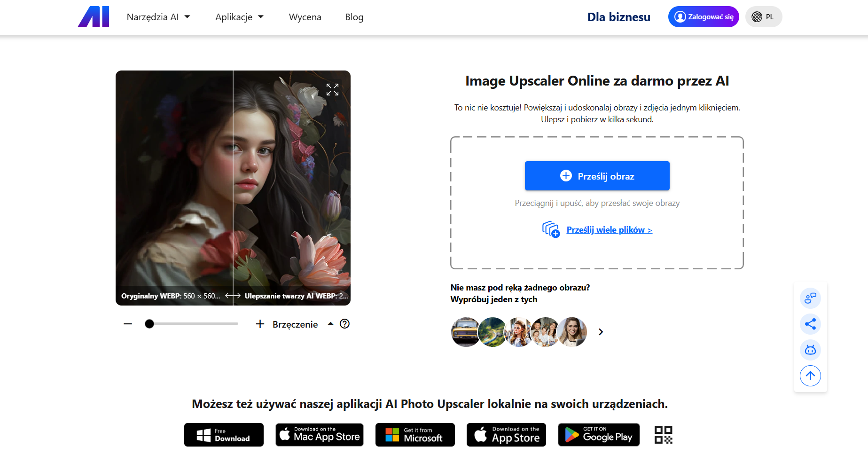
Task: Open the Prześlij wiele plików link
Action: point(609,230)
